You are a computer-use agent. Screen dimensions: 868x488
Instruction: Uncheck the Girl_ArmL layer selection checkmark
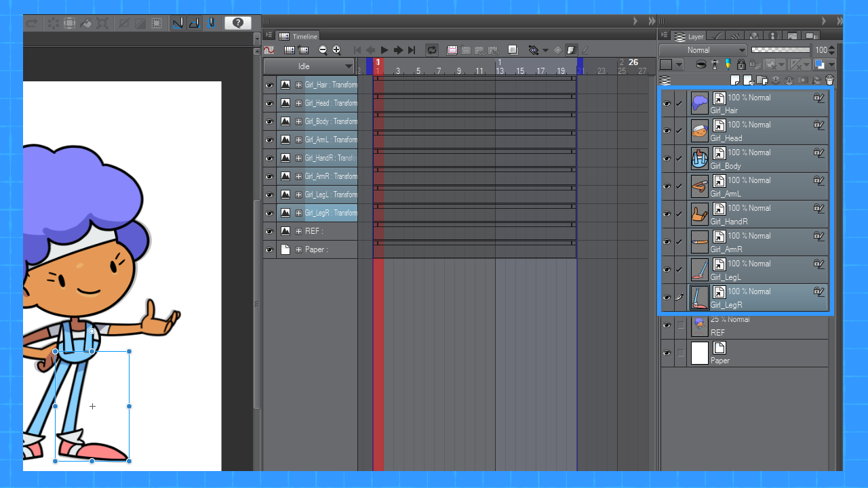680,186
